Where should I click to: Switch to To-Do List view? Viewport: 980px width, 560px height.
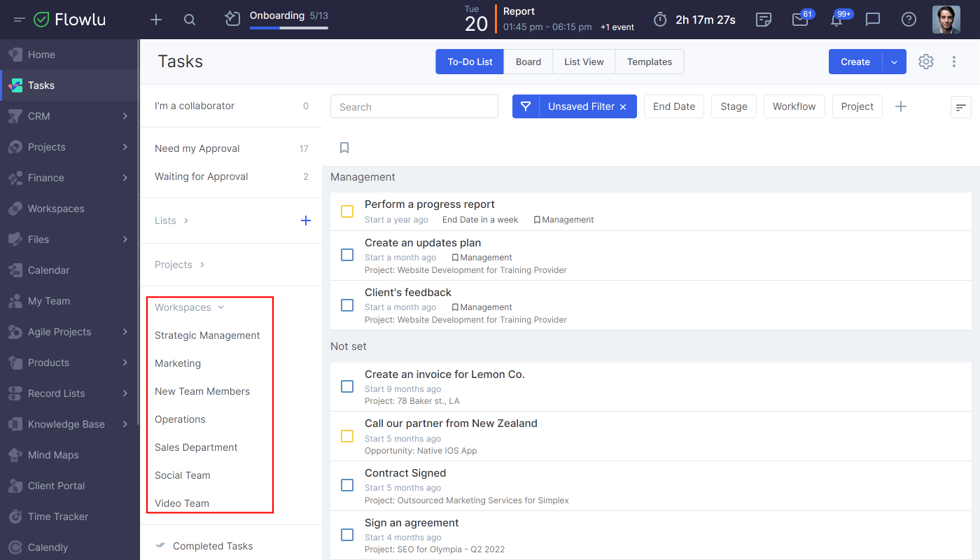point(470,62)
